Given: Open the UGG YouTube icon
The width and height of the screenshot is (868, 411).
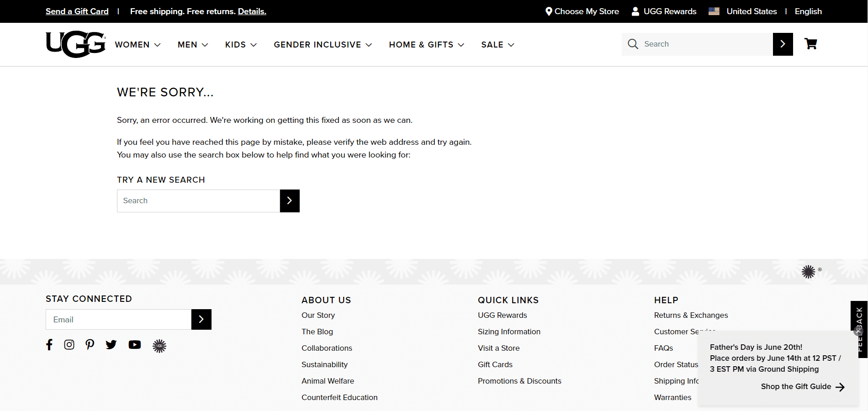Looking at the screenshot, I should (135, 345).
